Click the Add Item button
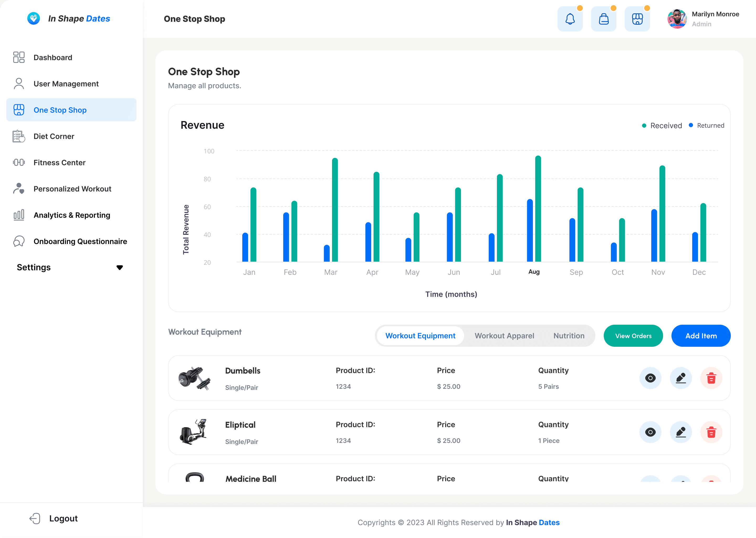The height and width of the screenshot is (538, 756). coord(701,335)
